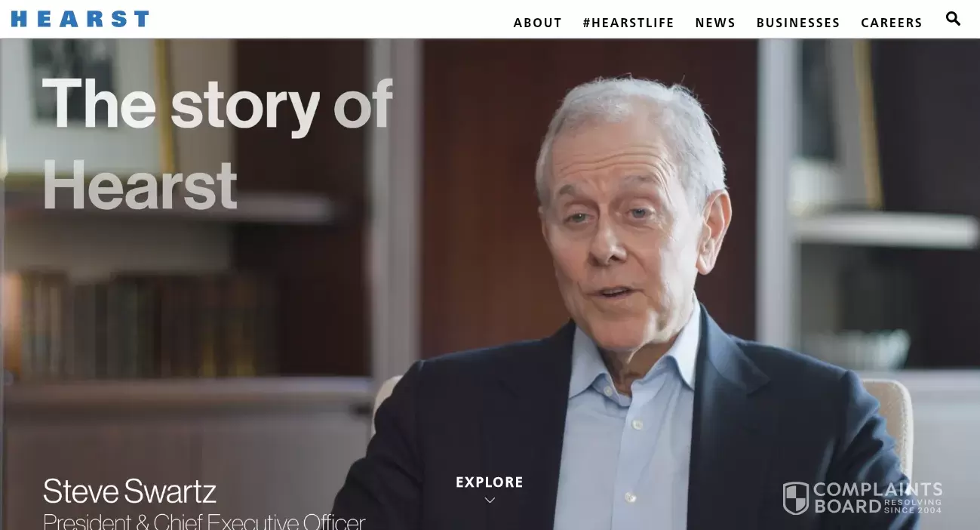
Task: Click empty header space beside Hearst logo
Action: (324, 19)
